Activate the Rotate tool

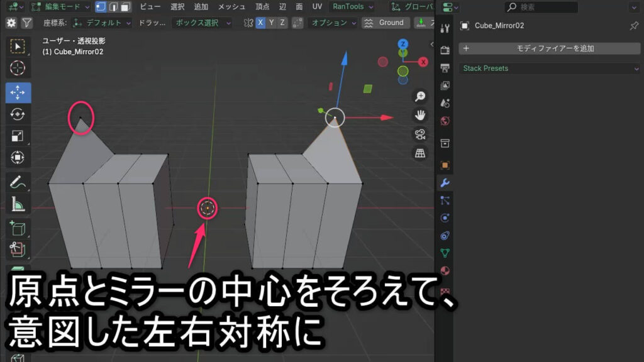click(18, 114)
